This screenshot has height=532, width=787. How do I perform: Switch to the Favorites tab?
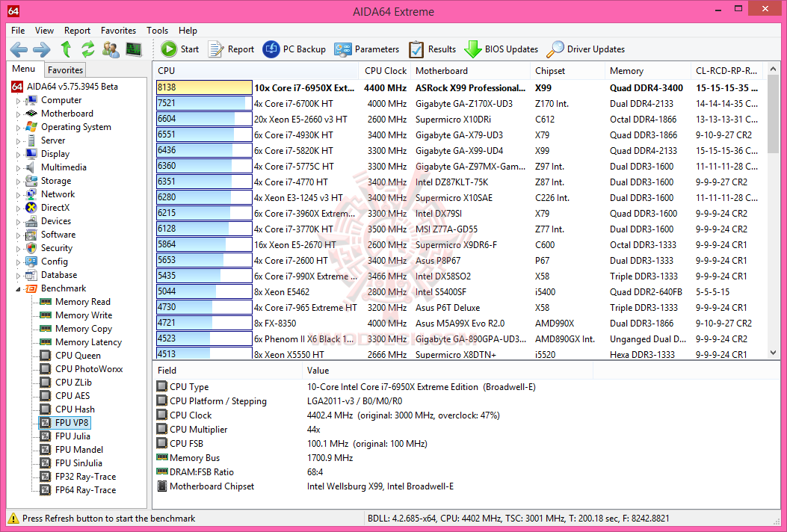[x=65, y=70]
